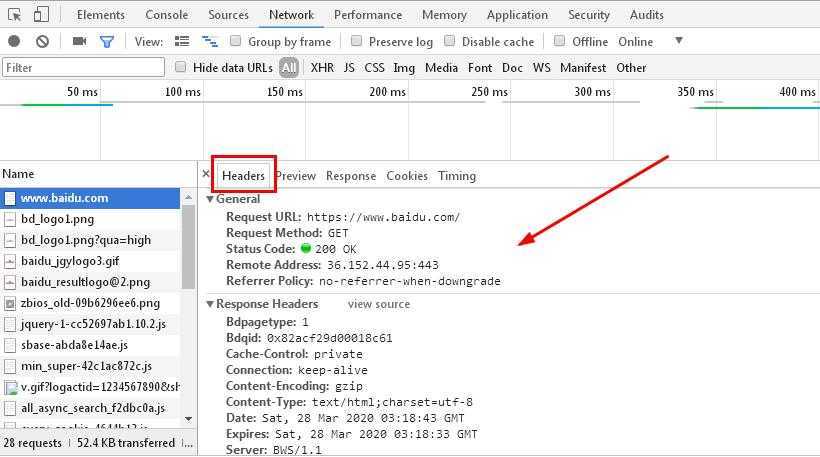
Task: Select jquery-1-cc52697ab1.10.2.js request
Action: coord(90,324)
